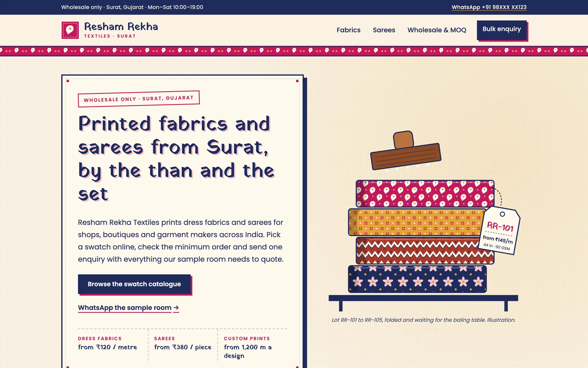Click 'from ₹145/m' on the price tag
The width and height of the screenshot is (588, 368).
pos(498,239)
